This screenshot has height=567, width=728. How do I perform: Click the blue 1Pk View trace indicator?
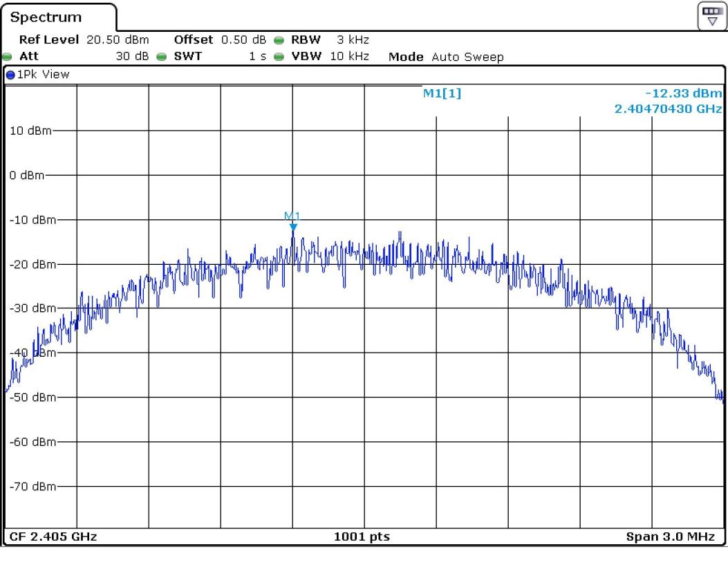pos(10,75)
